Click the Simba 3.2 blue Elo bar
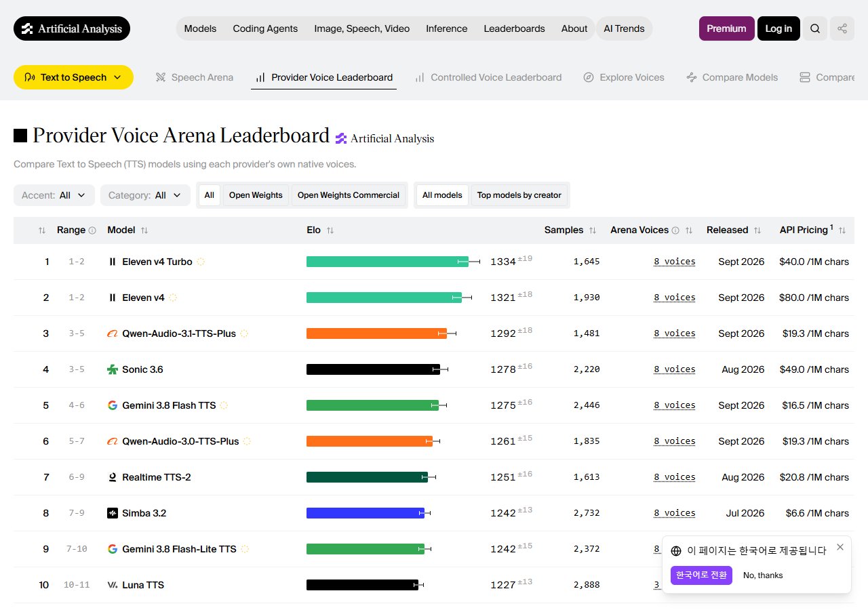This screenshot has width=868, height=610. [x=366, y=513]
